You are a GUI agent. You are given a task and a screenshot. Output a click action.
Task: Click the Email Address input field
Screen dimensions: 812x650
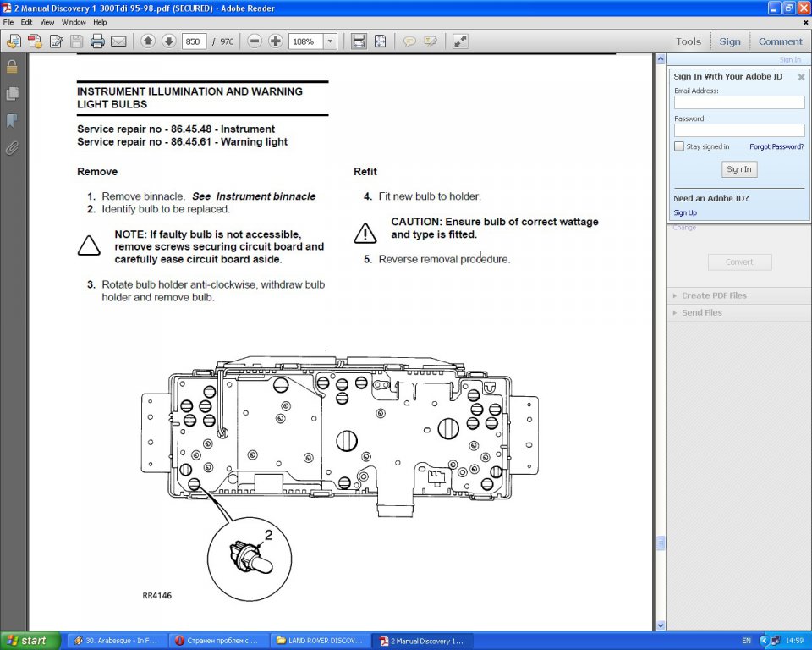pyautogui.click(x=739, y=102)
